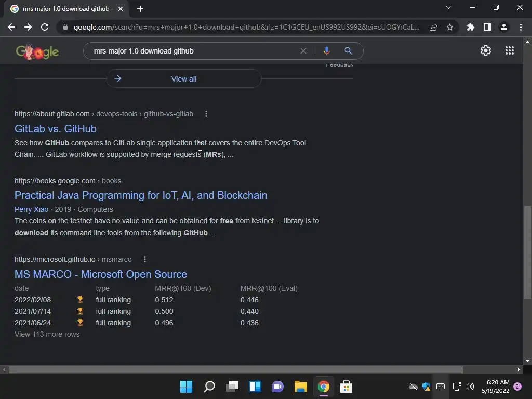
Task: Go to Google home via logo
Action: (37, 51)
